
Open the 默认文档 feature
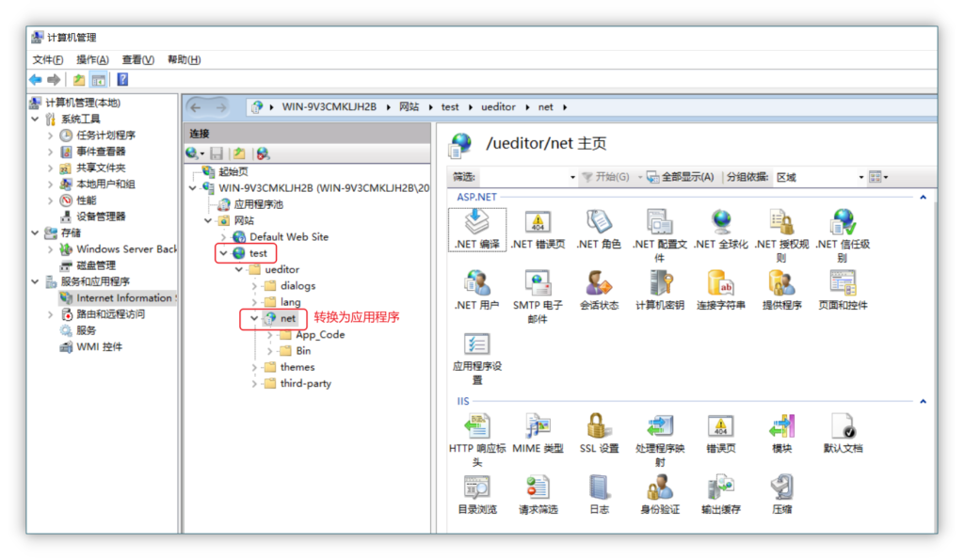pyautogui.click(x=843, y=434)
